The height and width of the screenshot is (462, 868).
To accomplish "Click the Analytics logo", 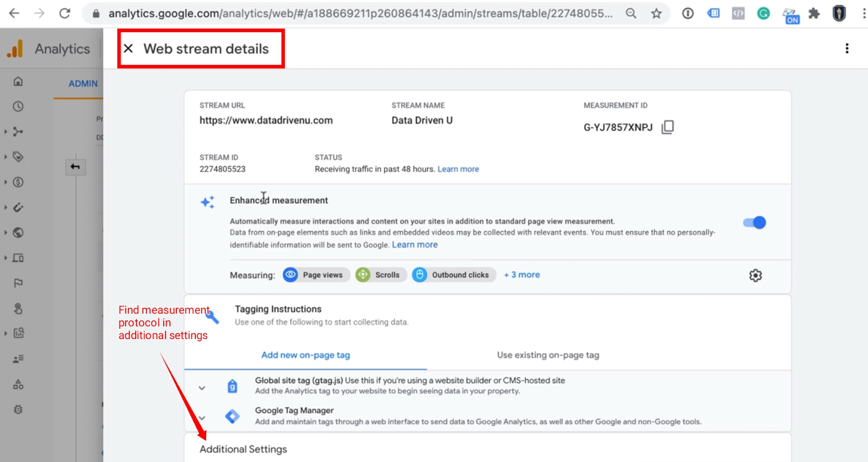I will [x=15, y=49].
